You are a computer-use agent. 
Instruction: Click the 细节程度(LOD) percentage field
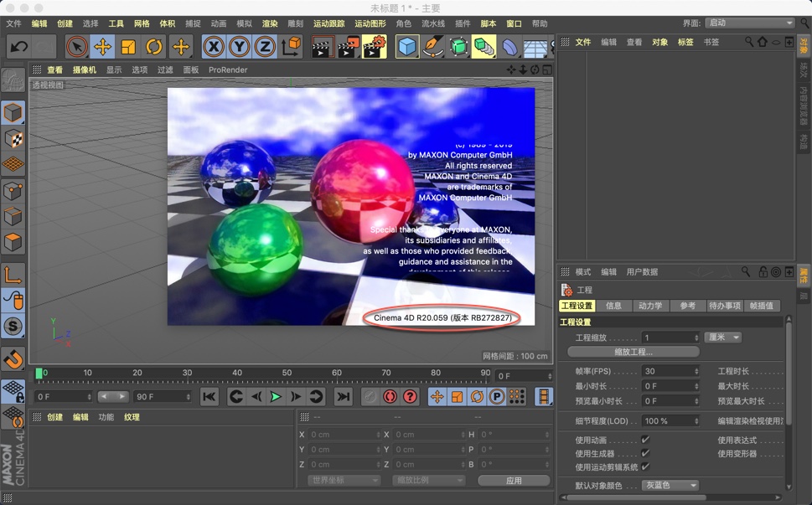pyautogui.click(x=670, y=420)
